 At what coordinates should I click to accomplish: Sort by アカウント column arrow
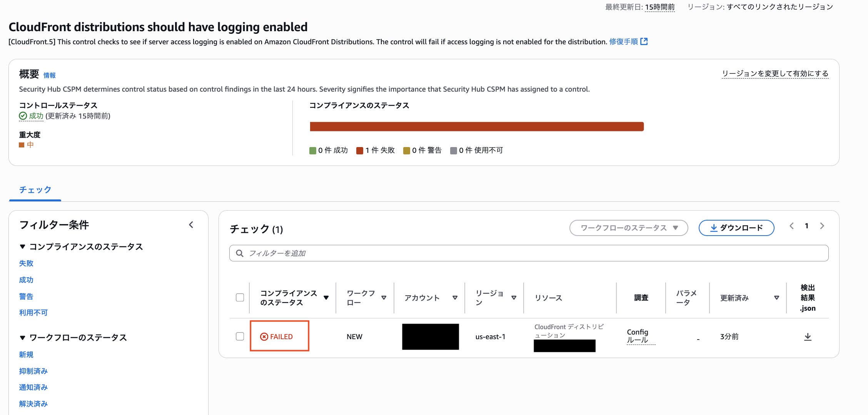pos(455,298)
